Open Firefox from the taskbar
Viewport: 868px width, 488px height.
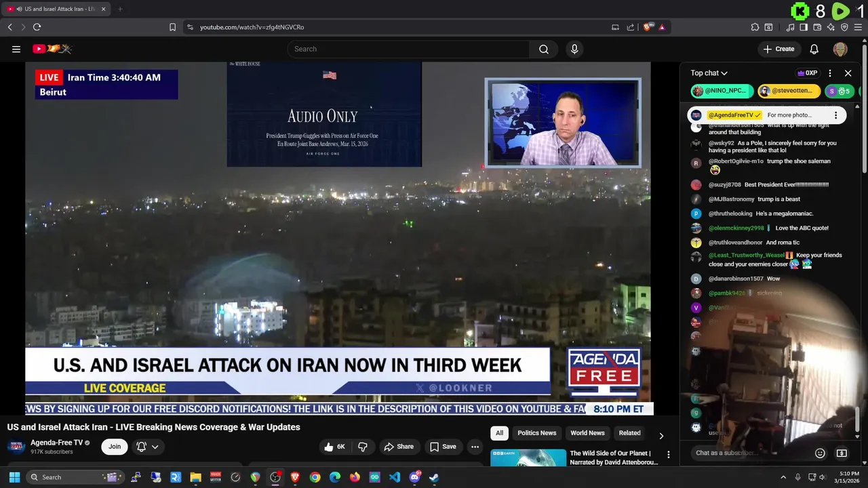pyautogui.click(x=355, y=477)
